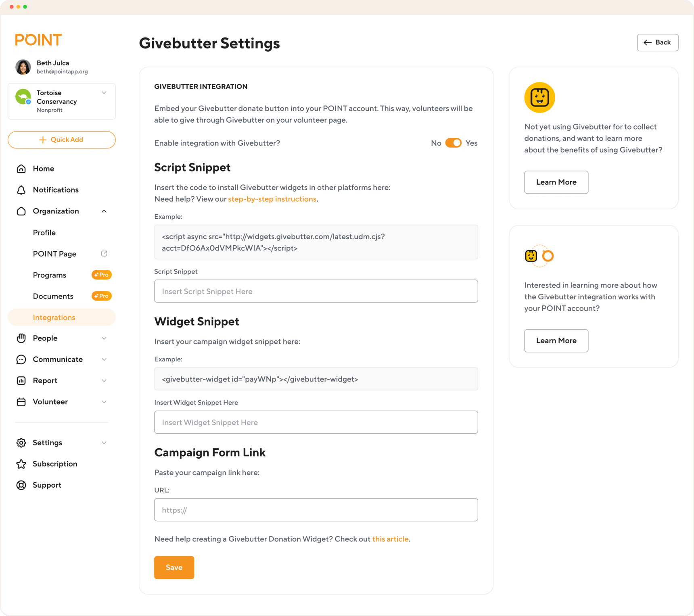
Task: Select Integrations in the sidebar
Action: click(x=54, y=317)
